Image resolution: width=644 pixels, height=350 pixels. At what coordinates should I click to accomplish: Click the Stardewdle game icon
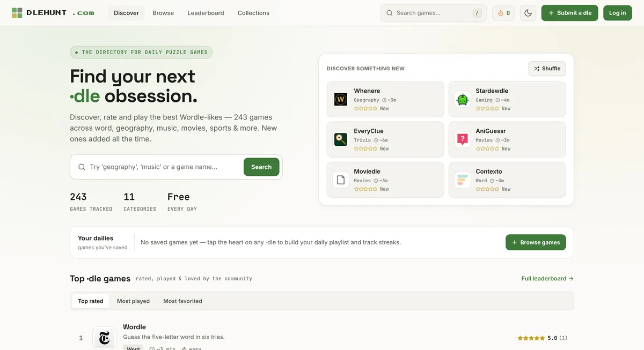(463, 99)
